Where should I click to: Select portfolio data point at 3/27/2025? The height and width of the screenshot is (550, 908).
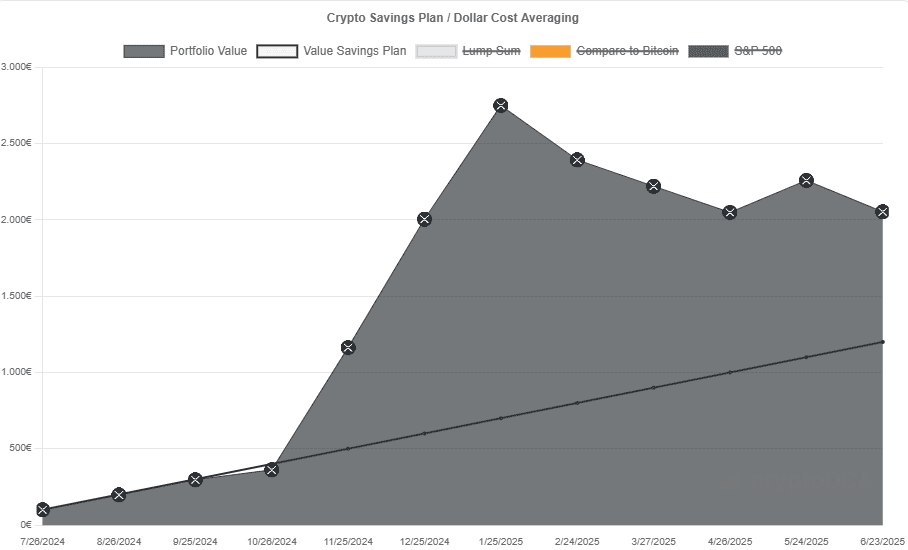click(654, 186)
